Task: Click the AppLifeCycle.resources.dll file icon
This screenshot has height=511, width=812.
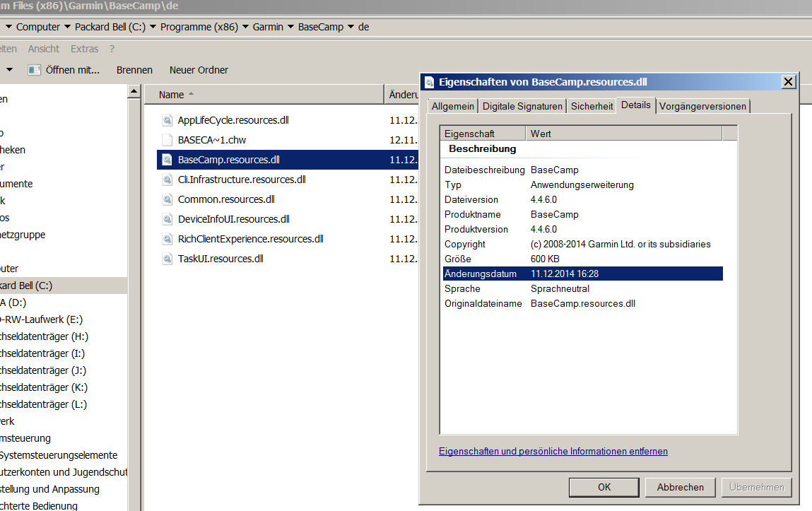Action: point(167,120)
